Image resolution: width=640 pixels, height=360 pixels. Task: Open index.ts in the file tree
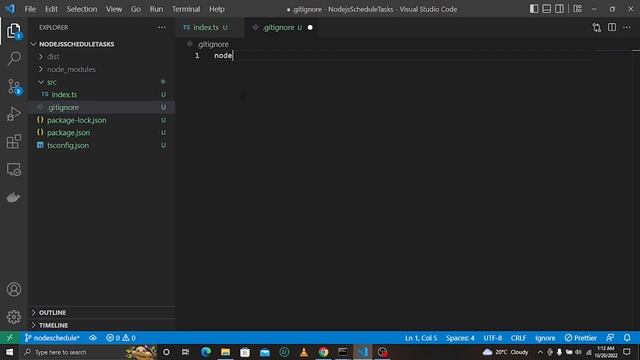64,95
